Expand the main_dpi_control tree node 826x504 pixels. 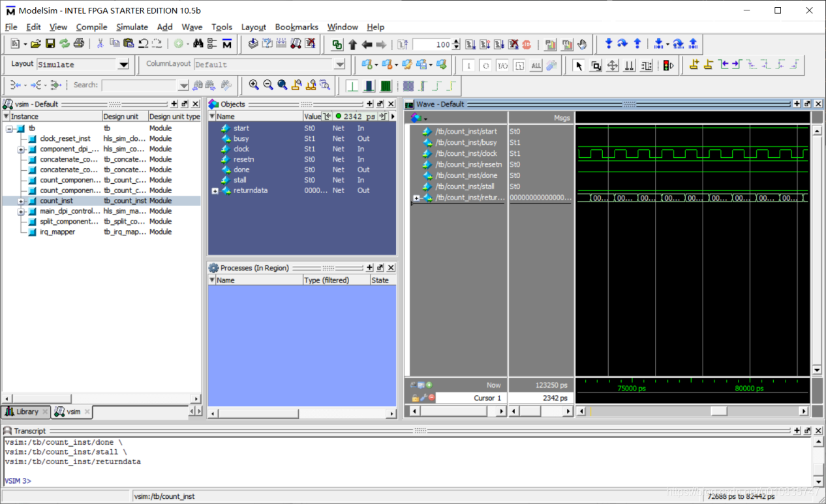[x=21, y=212]
